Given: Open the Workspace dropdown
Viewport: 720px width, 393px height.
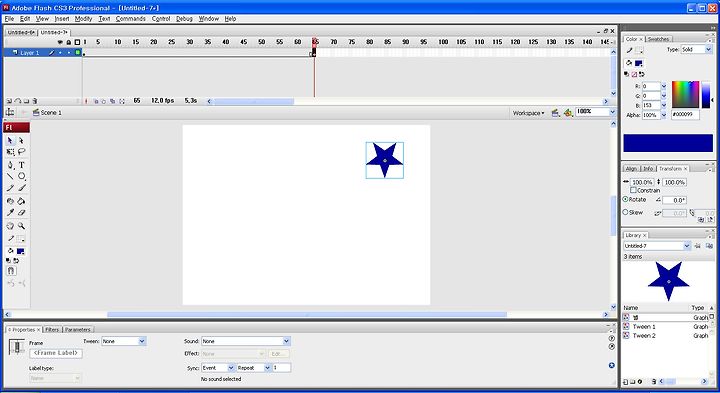Looking at the screenshot, I should (x=529, y=113).
